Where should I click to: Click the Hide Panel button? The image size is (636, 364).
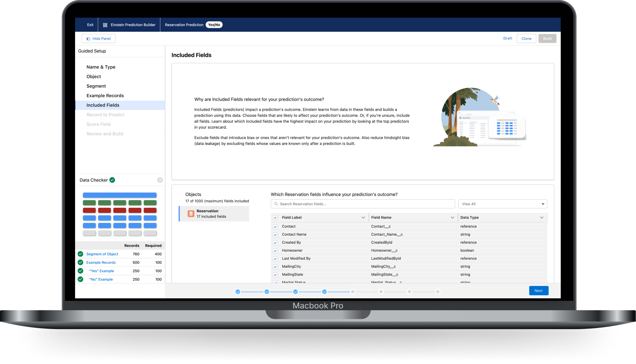pos(98,39)
